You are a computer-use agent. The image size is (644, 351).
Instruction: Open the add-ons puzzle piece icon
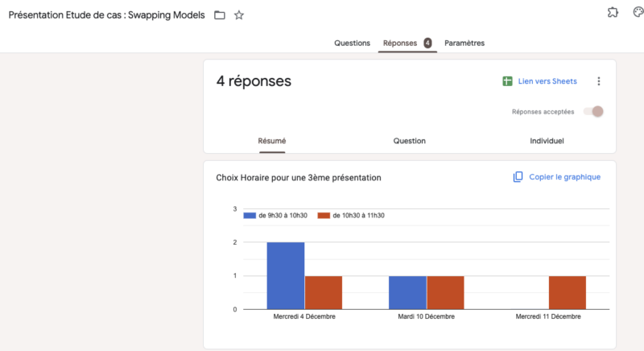tap(613, 12)
